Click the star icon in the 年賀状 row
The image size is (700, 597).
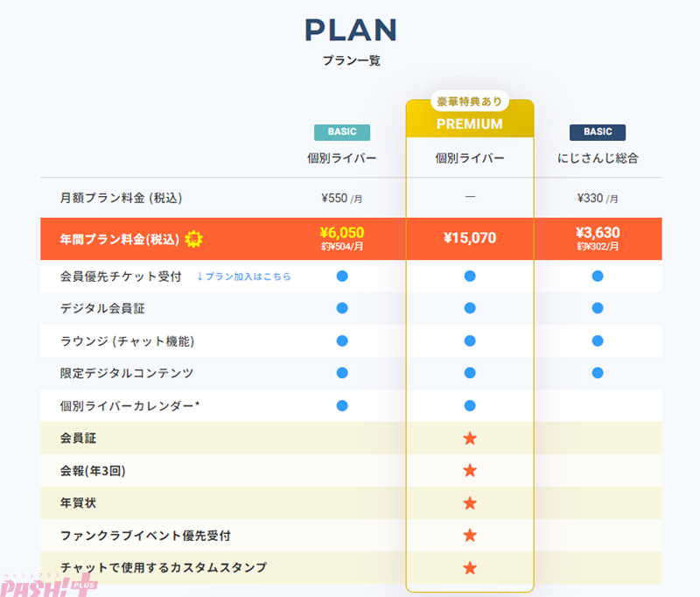click(470, 502)
